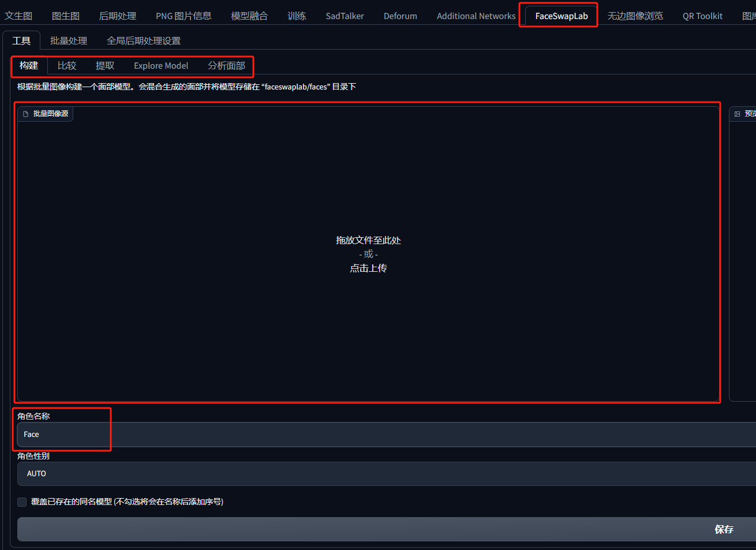Select the FaceSwapLab tab

pyautogui.click(x=562, y=16)
